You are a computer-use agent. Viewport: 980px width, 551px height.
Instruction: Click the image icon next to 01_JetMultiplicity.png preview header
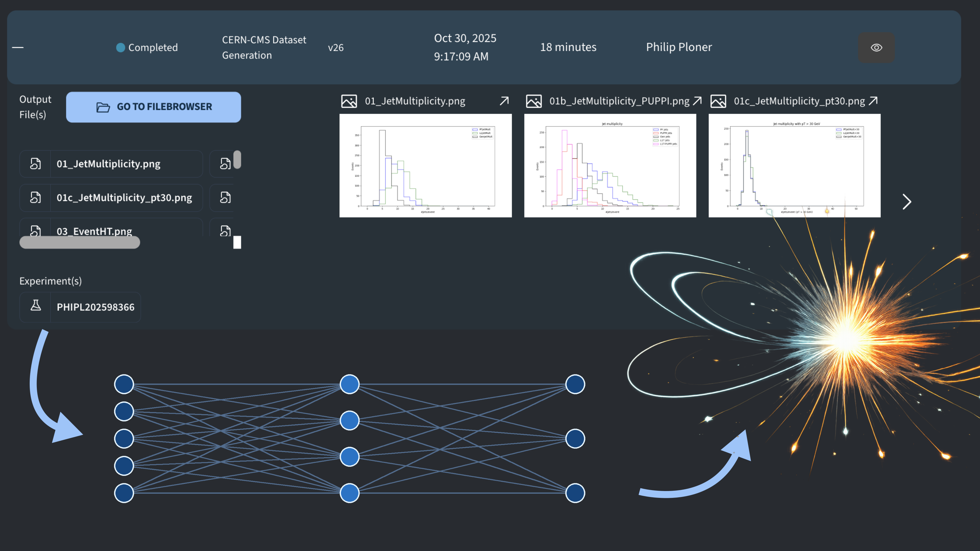(x=349, y=101)
